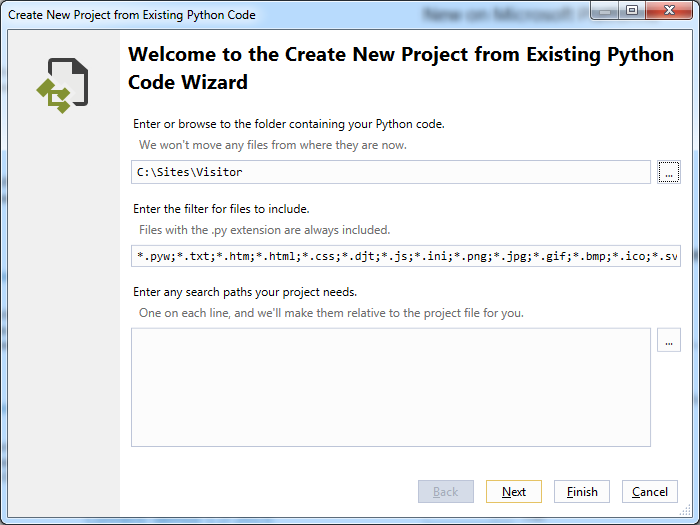
Task: Click the 'Enter or browse to the folder' label
Action: click(288, 124)
